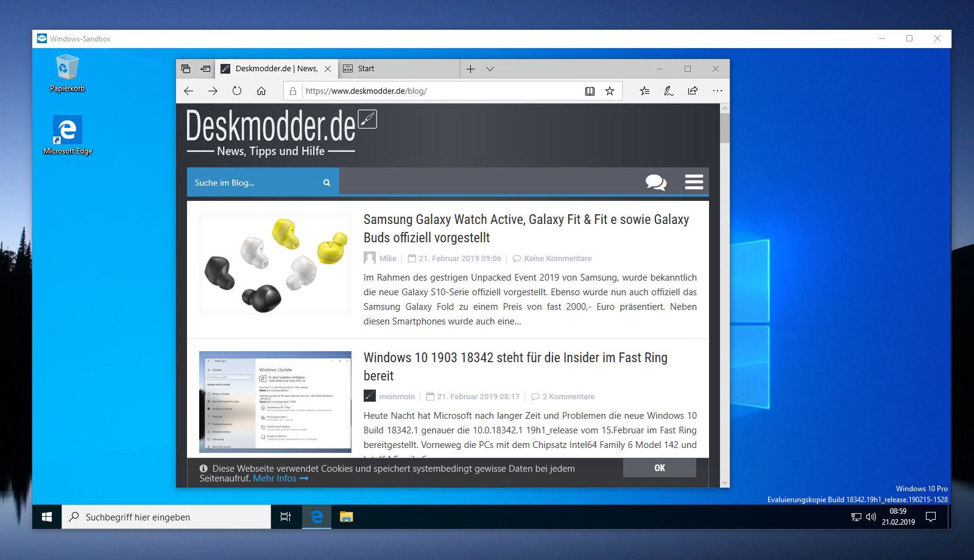The width and height of the screenshot is (974, 560).
Task: Go forward with the forward arrow
Action: 213,91
